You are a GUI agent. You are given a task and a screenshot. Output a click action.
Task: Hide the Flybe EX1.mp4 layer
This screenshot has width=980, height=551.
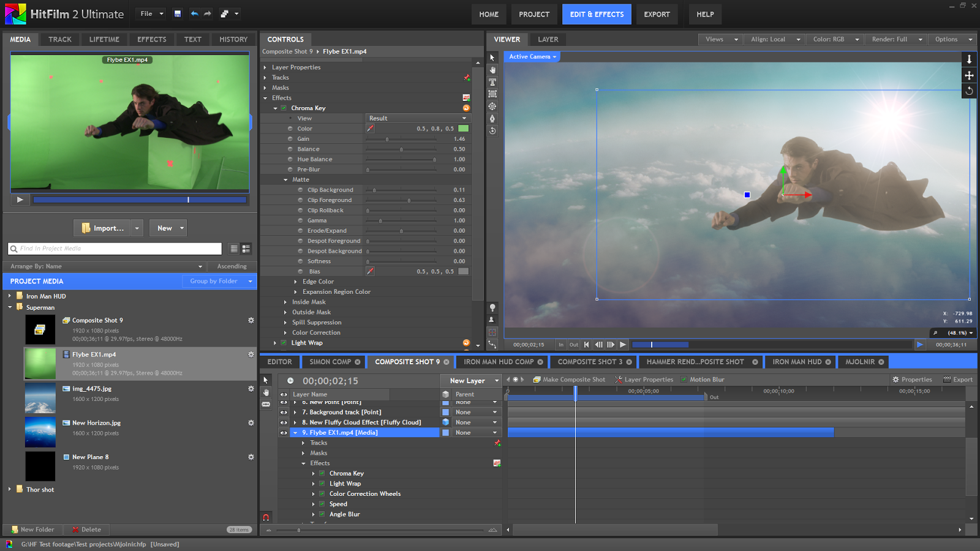coord(284,433)
